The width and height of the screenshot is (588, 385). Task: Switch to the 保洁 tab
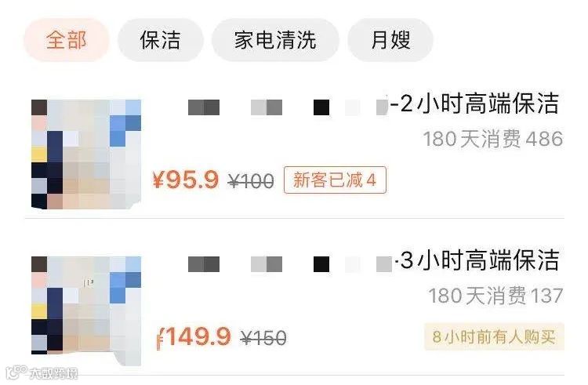161,40
